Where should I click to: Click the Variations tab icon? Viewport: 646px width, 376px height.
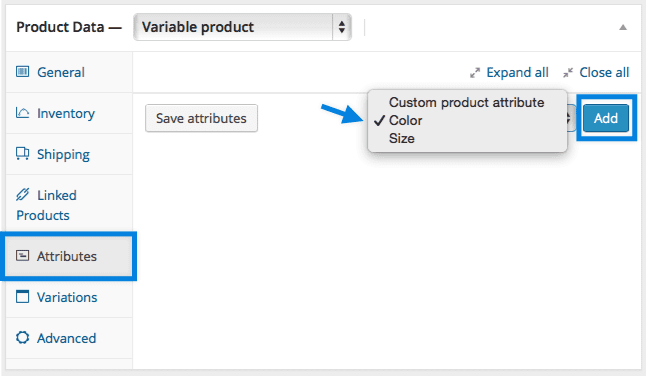coord(22,297)
